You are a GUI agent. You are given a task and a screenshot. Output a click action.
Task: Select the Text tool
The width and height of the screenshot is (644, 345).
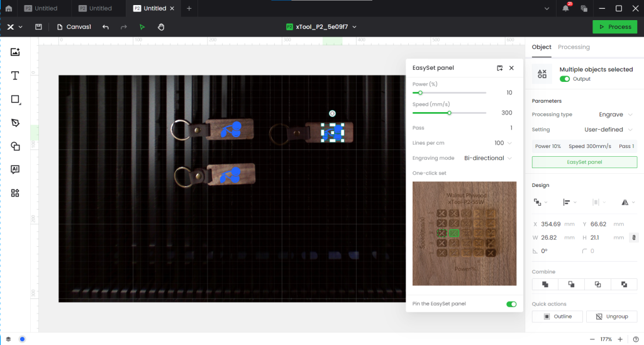tap(15, 76)
